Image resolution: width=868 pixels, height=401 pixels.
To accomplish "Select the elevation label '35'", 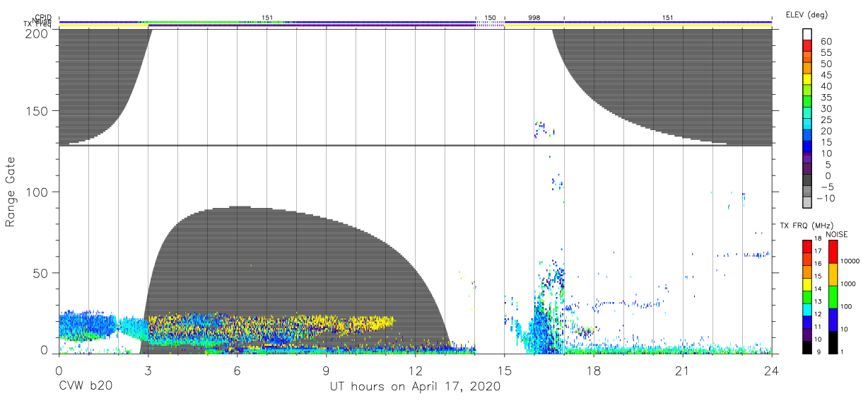I will click(826, 98).
